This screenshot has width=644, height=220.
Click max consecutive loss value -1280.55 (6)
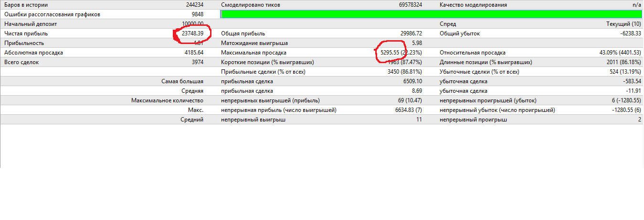[x=627, y=110]
